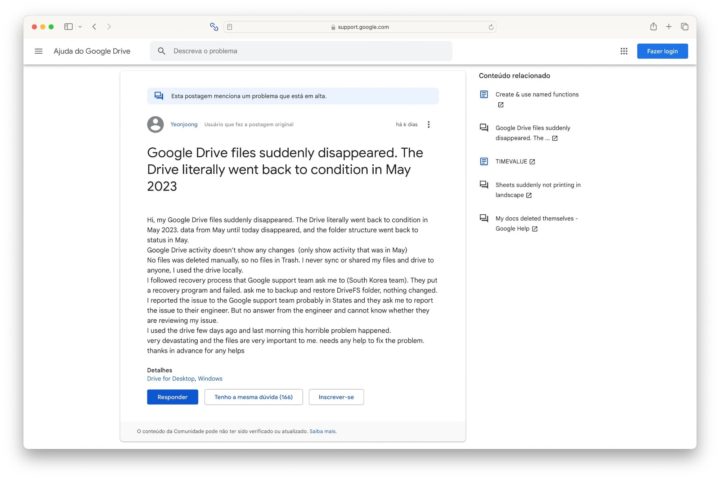Open 'My docs deleted themselves' related link
Viewport: 720px width, 480px height.
(536, 223)
